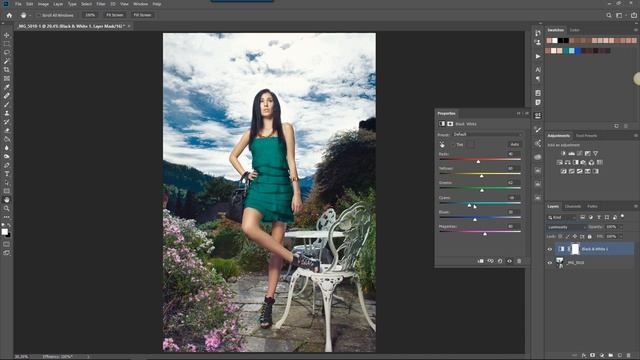640x360 pixels.
Task: Switch to the Paths tab
Action: [x=592, y=207]
